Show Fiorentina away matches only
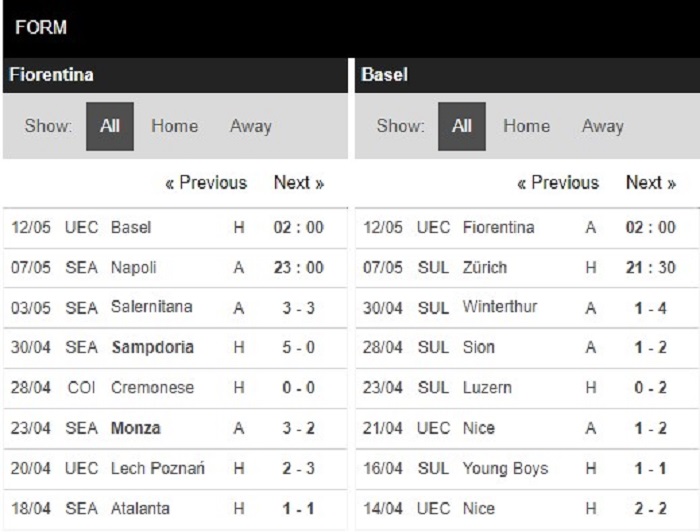Viewport: 700px width, 532px height. (250, 126)
